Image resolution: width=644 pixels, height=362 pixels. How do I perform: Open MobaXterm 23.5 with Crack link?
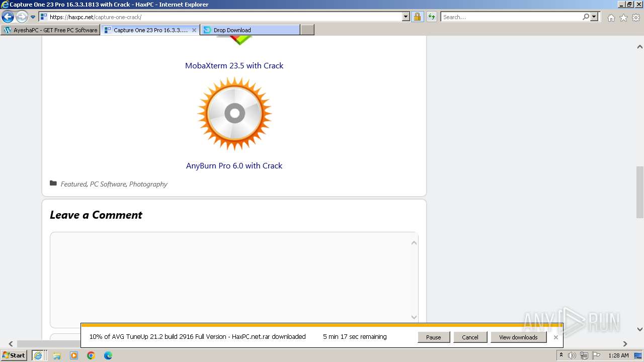pos(234,65)
